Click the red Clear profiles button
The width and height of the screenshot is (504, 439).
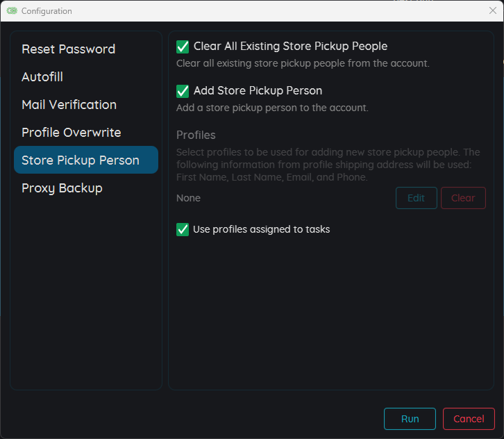click(x=463, y=198)
